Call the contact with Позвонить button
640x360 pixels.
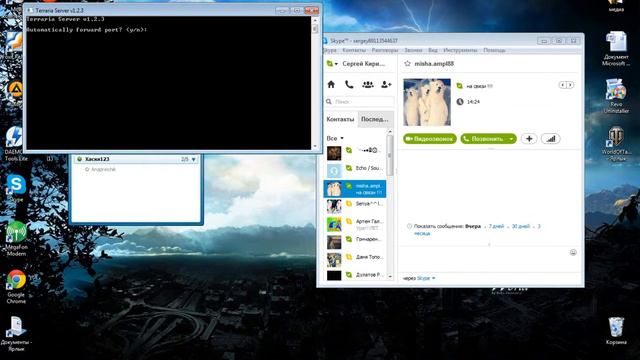tap(484, 139)
